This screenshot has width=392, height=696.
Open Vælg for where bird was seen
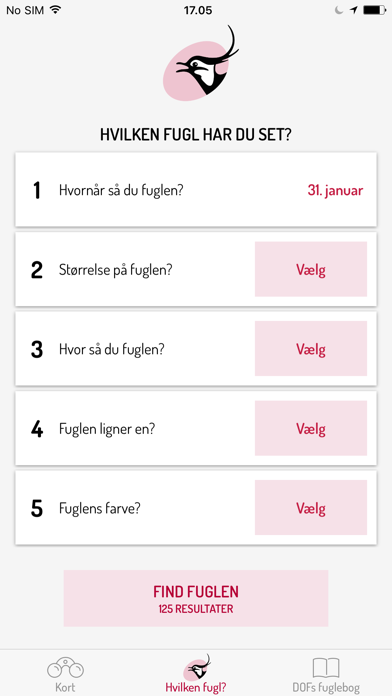click(311, 348)
